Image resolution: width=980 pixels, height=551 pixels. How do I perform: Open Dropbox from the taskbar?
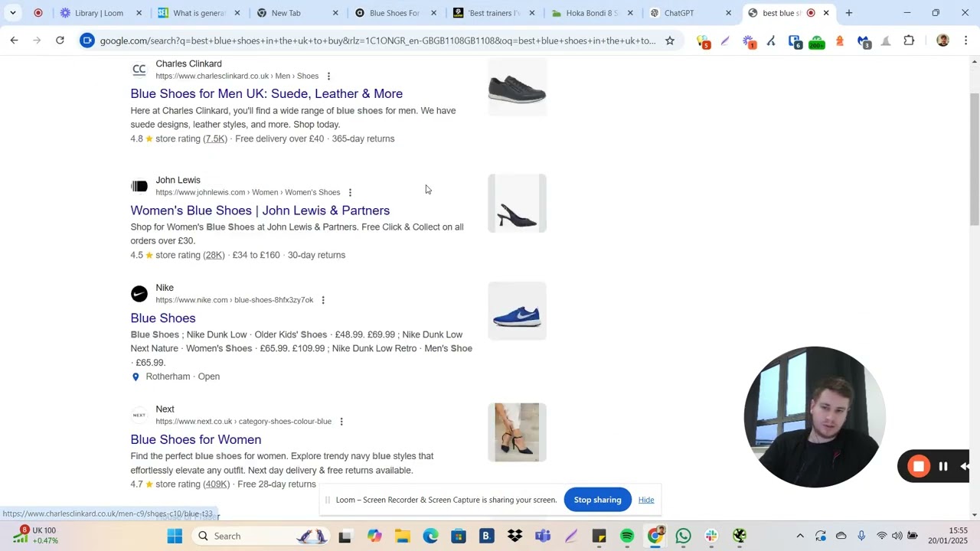[x=514, y=536]
